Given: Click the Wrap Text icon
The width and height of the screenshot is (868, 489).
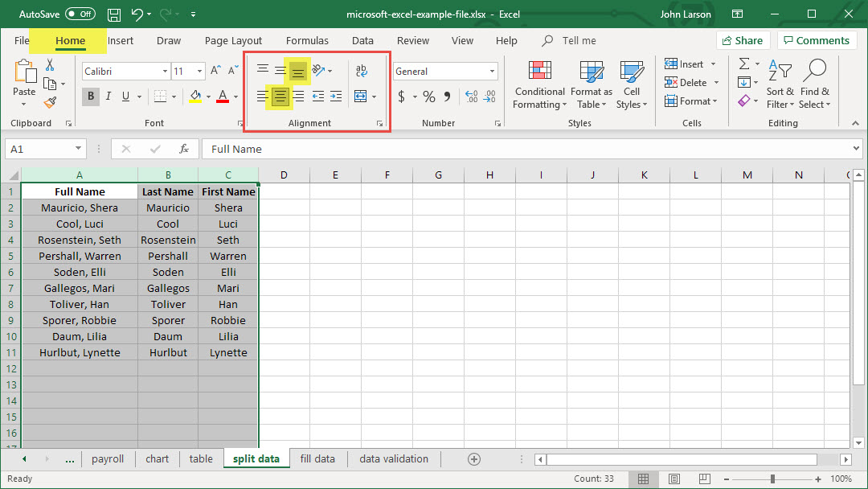Looking at the screenshot, I should pos(362,72).
